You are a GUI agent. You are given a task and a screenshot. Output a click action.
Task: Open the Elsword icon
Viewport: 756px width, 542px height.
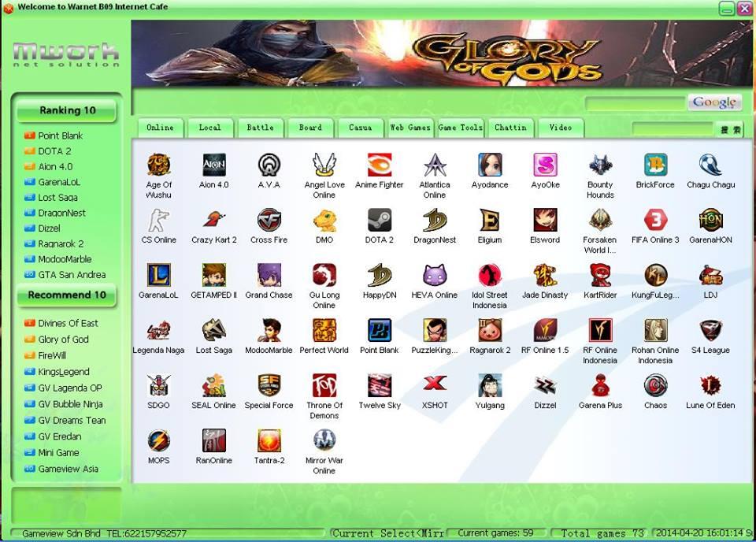pos(545,221)
